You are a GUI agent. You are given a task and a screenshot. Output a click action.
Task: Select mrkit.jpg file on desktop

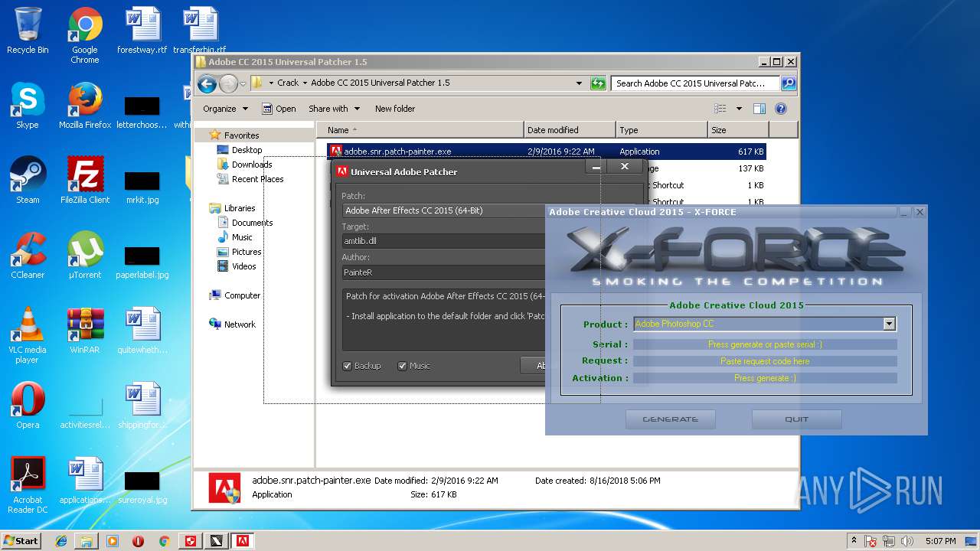pyautogui.click(x=142, y=187)
